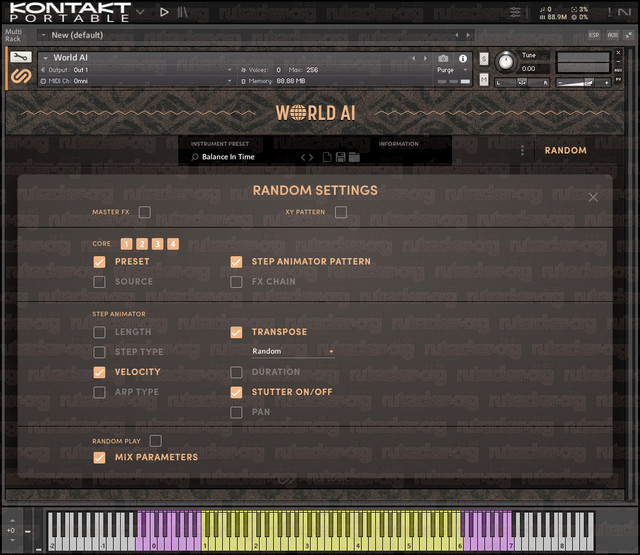Screen dimensions: 640x555
Task: Click the Tune knob
Action: tap(506, 62)
